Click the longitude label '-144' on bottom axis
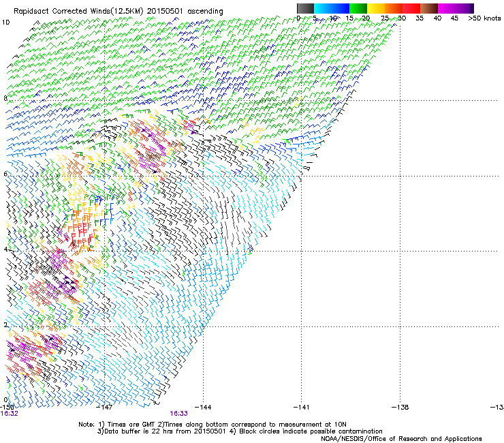Viewport: 504px width, 443px height. (203, 408)
